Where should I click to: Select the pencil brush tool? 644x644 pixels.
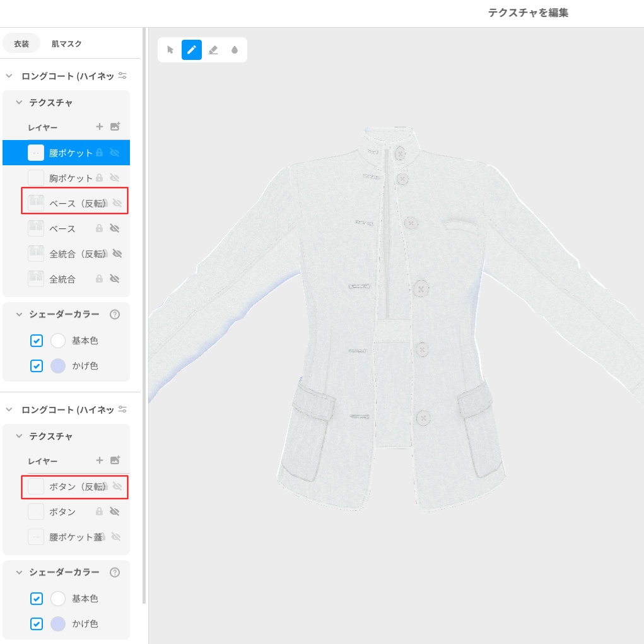tap(192, 50)
